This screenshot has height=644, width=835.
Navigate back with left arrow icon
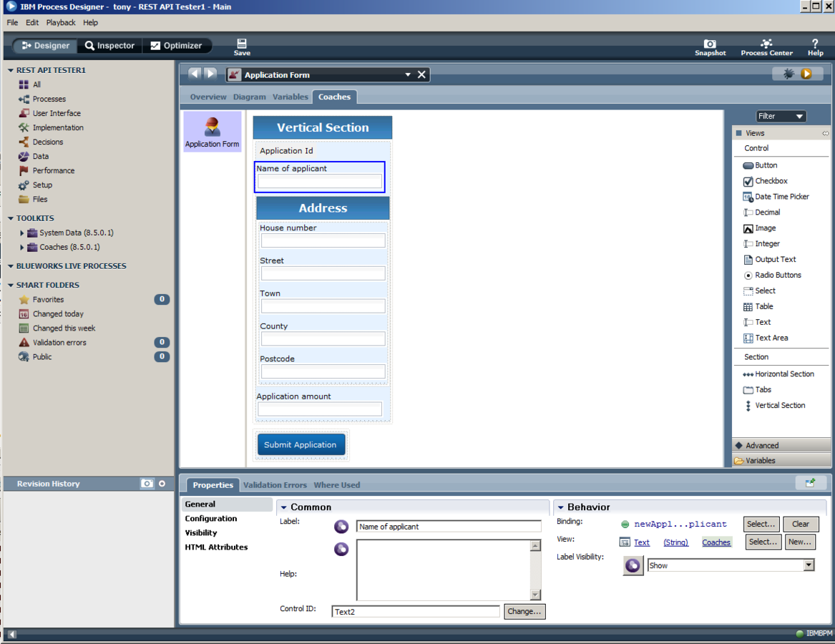click(195, 74)
